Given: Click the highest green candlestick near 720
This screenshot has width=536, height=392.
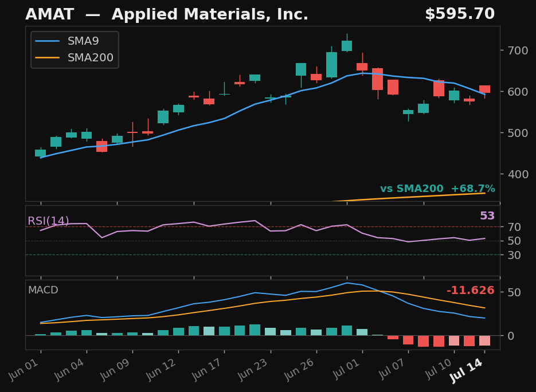Looking at the screenshot, I should click(x=347, y=46).
